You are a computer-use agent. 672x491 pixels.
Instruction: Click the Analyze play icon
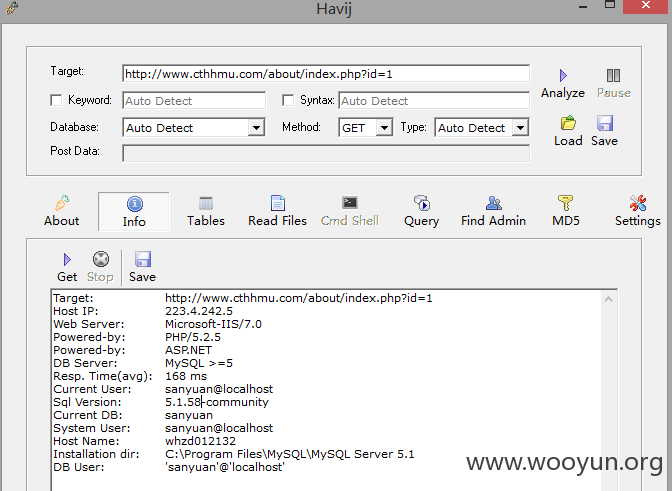click(563, 76)
